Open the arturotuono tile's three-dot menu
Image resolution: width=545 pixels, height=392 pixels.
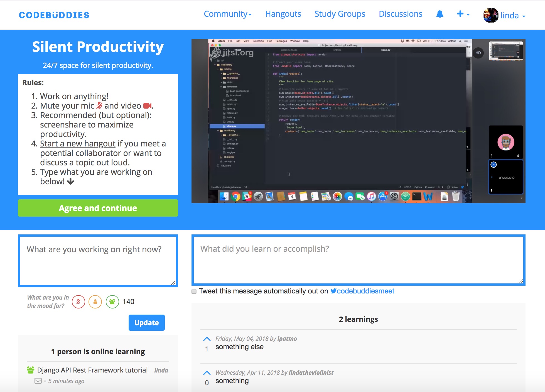click(492, 191)
